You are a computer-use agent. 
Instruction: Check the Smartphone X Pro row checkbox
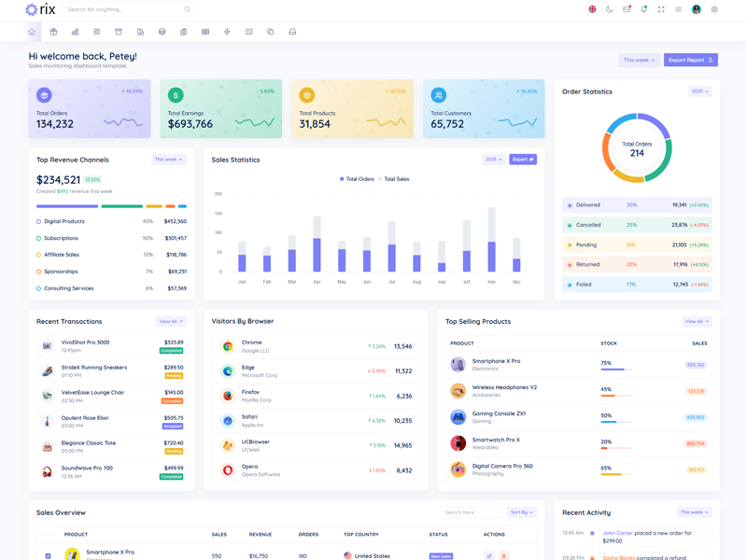(49, 555)
